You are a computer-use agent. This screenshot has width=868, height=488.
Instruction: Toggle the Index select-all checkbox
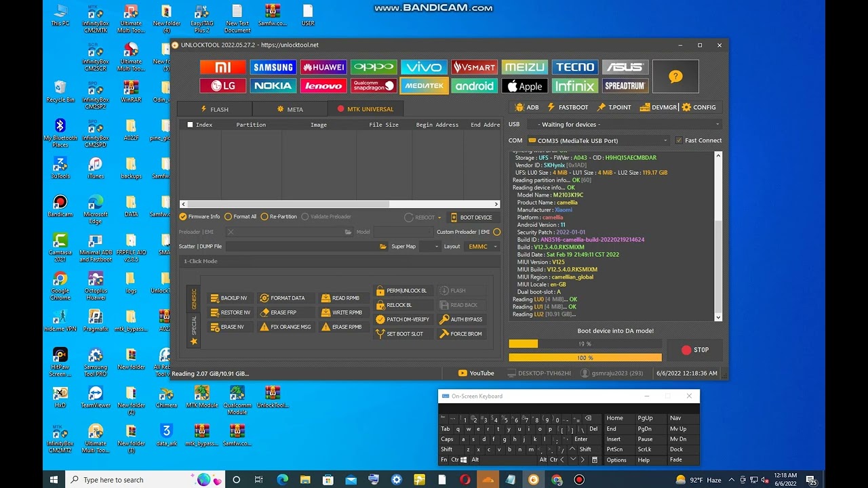[x=190, y=125]
